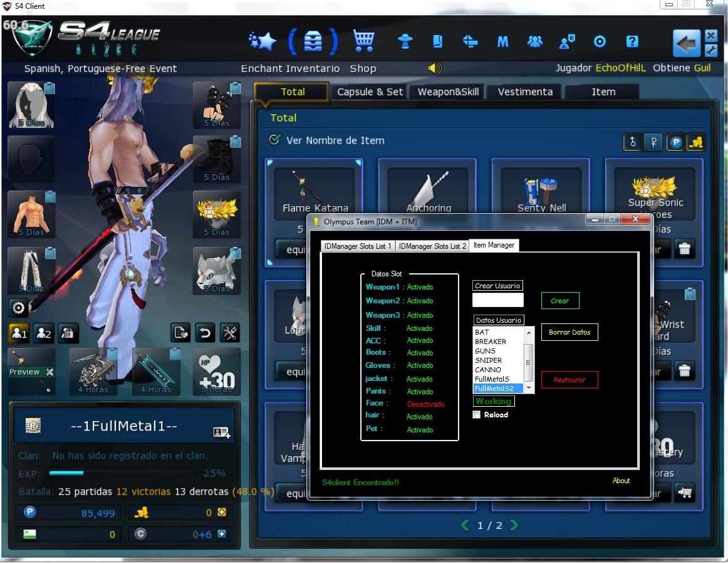The height and width of the screenshot is (564, 728).
Task: Open the About link in Olympus window
Action: click(x=621, y=481)
